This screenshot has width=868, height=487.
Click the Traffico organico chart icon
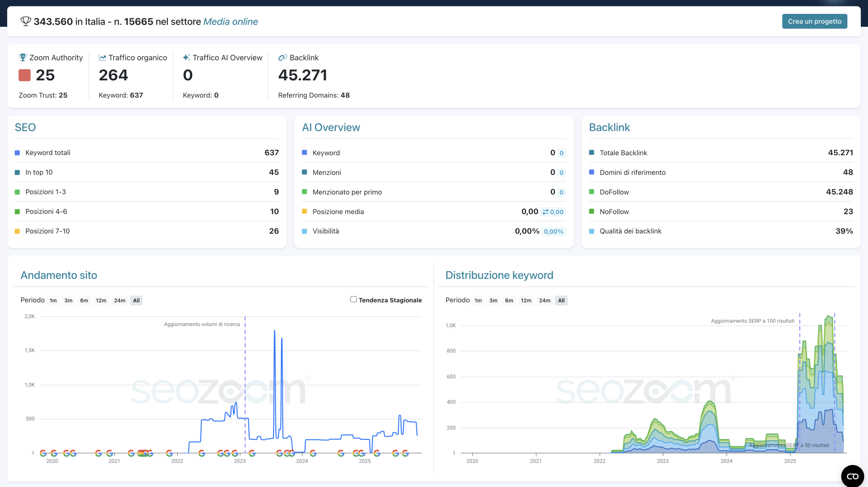tap(102, 57)
